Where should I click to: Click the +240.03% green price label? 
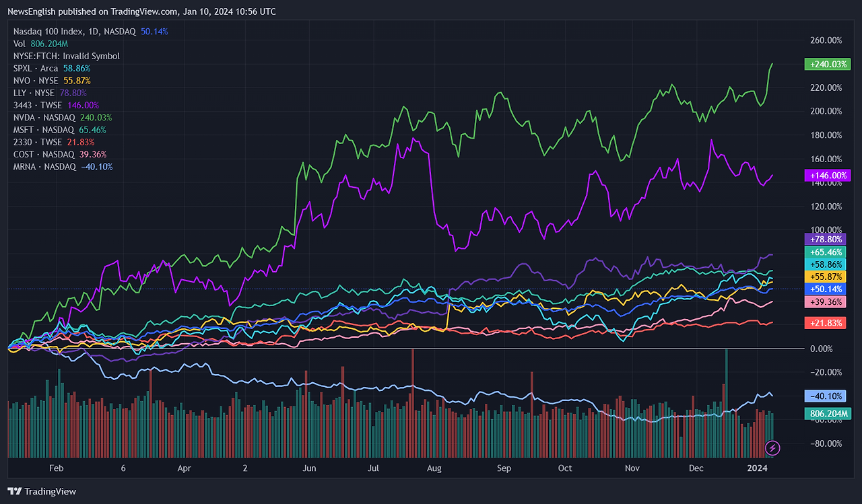(x=828, y=64)
